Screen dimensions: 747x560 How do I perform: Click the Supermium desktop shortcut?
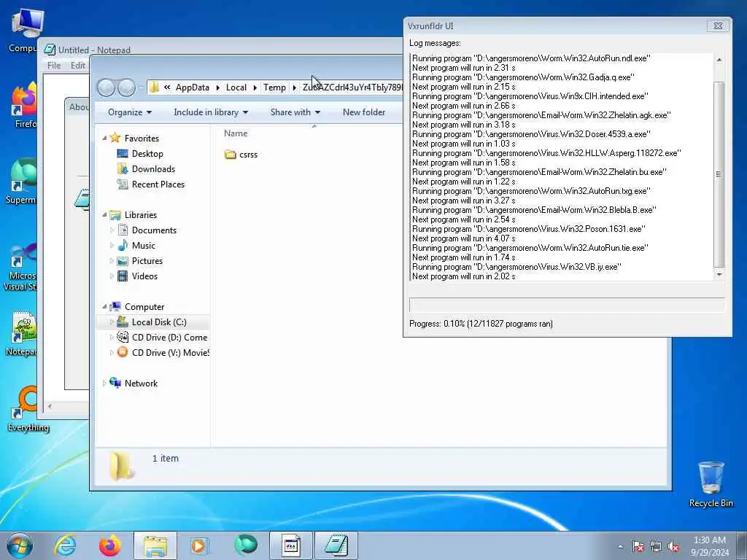[x=21, y=181]
